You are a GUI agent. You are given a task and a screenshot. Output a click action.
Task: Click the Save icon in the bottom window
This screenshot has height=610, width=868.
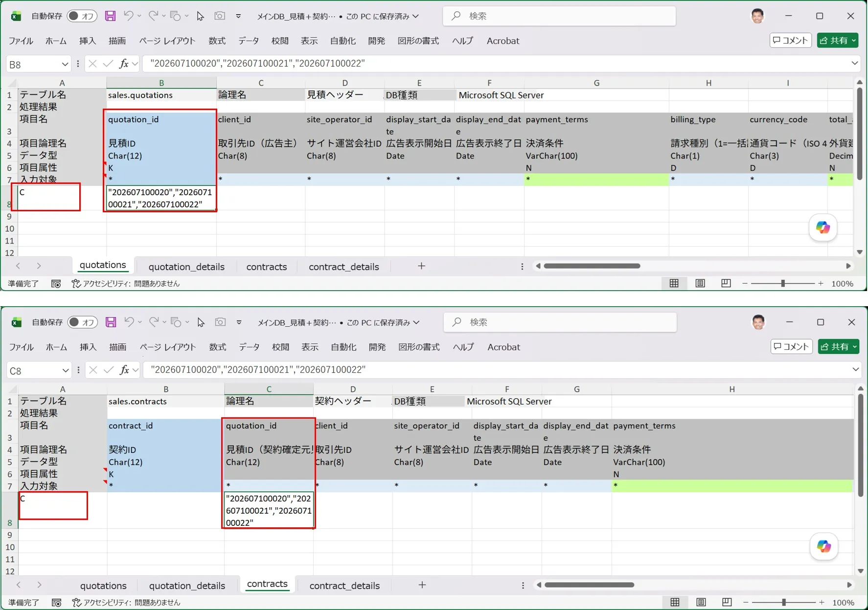click(111, 322)
